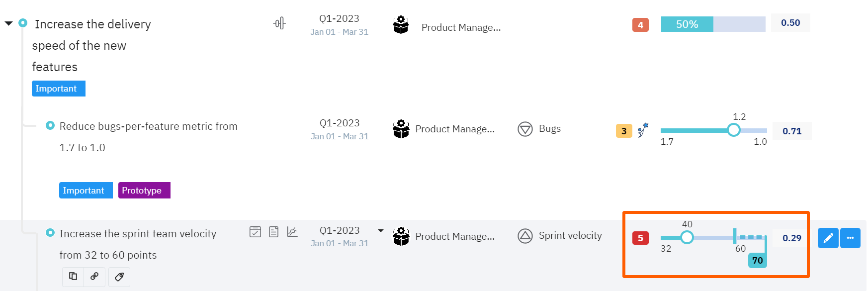The image size is (868, 291).
Task: Open the chart icon for sprint velocity
Action: click(x=292, y=232)
